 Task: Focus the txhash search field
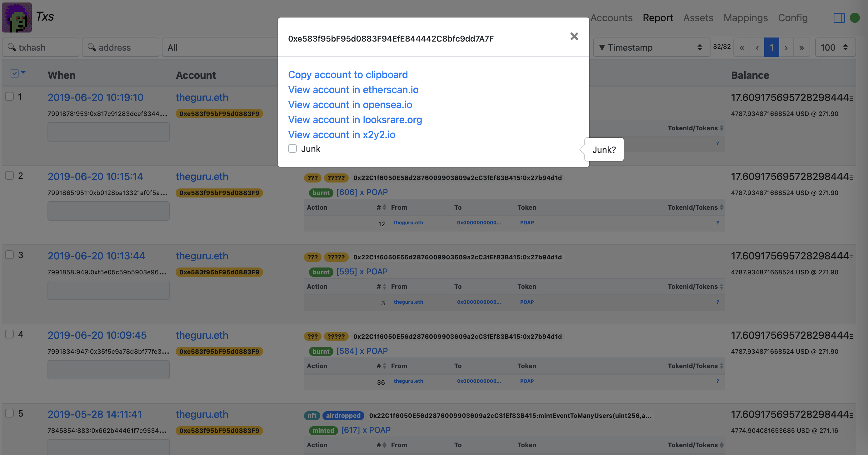(x=41, y=47)
